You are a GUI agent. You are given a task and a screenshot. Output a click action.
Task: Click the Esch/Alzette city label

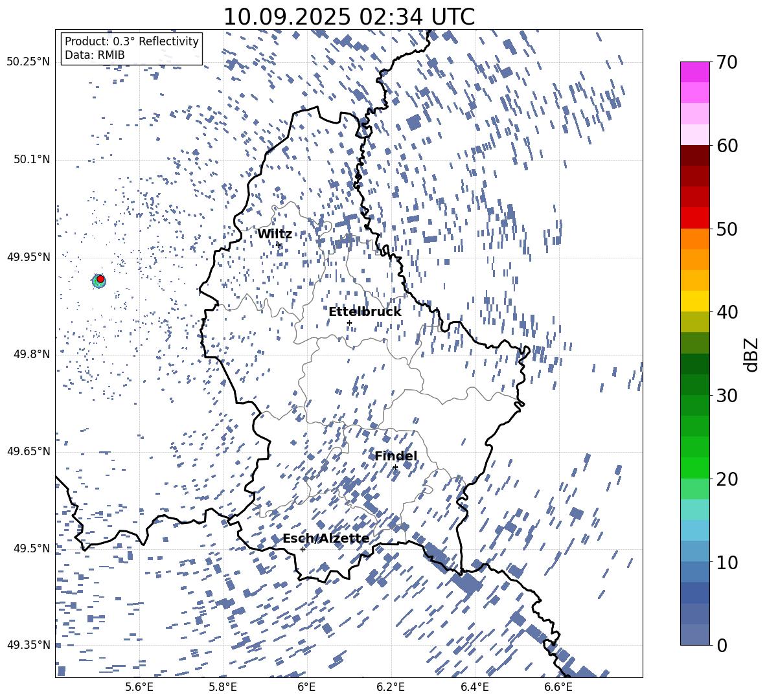(326, 539)
